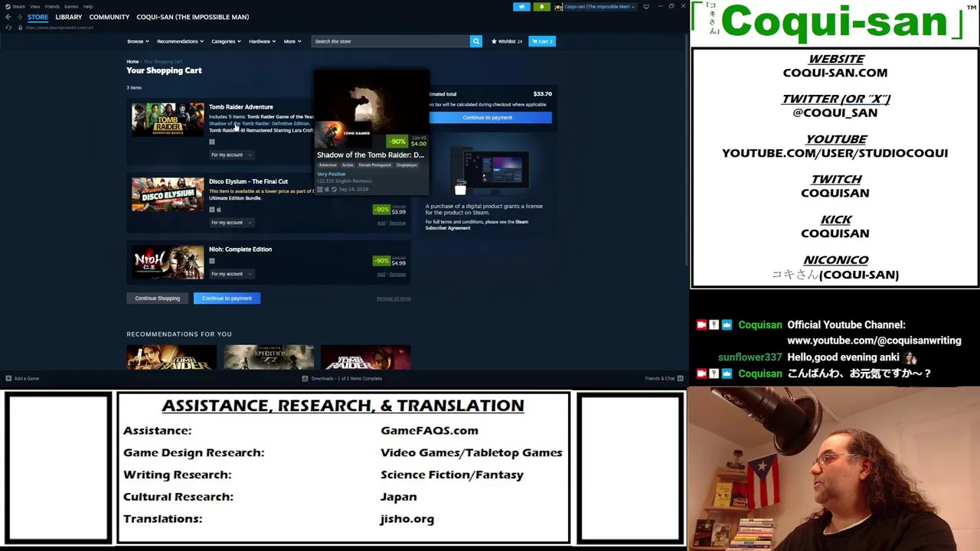Click the Steam logo menu
Screen dimensions: 980x551
coord(15,6)
